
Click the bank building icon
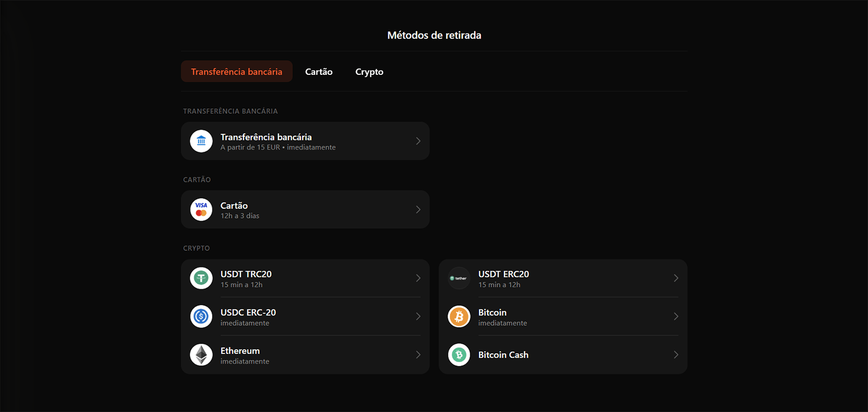coord(201,141)
